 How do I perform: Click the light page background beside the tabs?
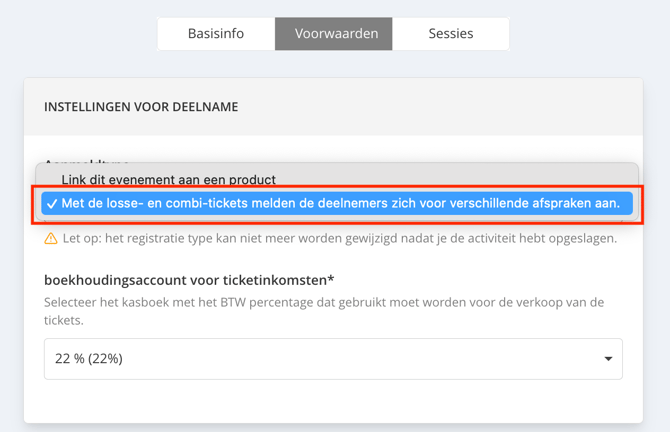[x=590, y=34]
